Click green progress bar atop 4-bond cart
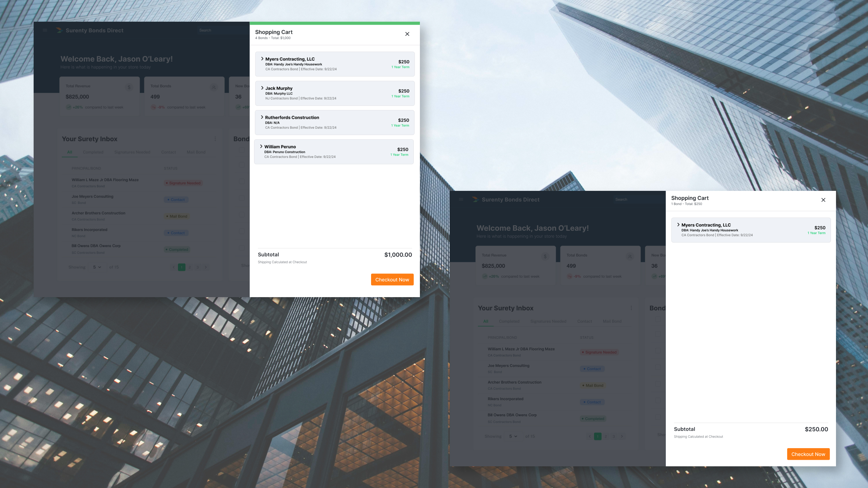This screenshot has height=488, width=868. coord(334,23)
